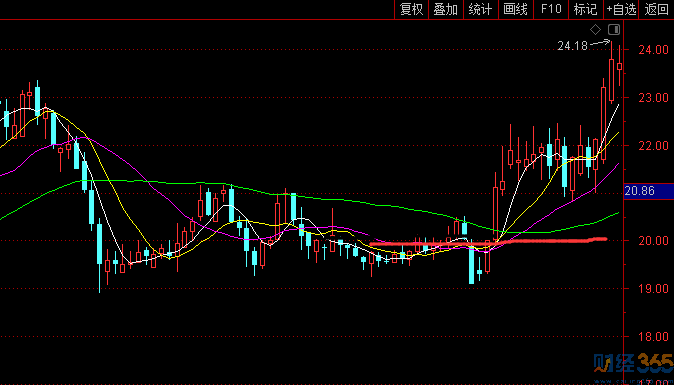Click the thick red horizontal line at 20.00
Image resolution: width=674 pixels, height=385 pixels.
tap(488, 242)
